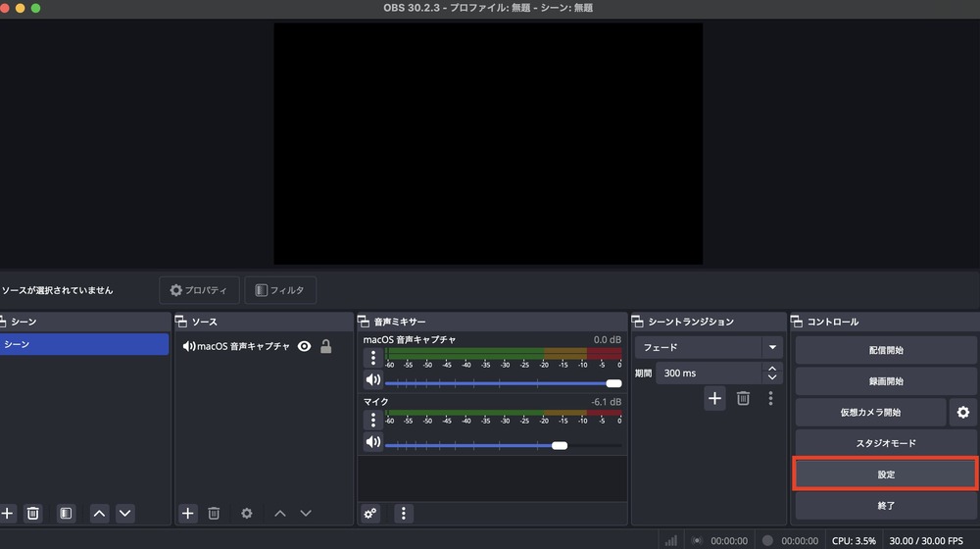
Task: Click 30.00 / 30.00 FPS status text
Action: [x=926, y=541]
